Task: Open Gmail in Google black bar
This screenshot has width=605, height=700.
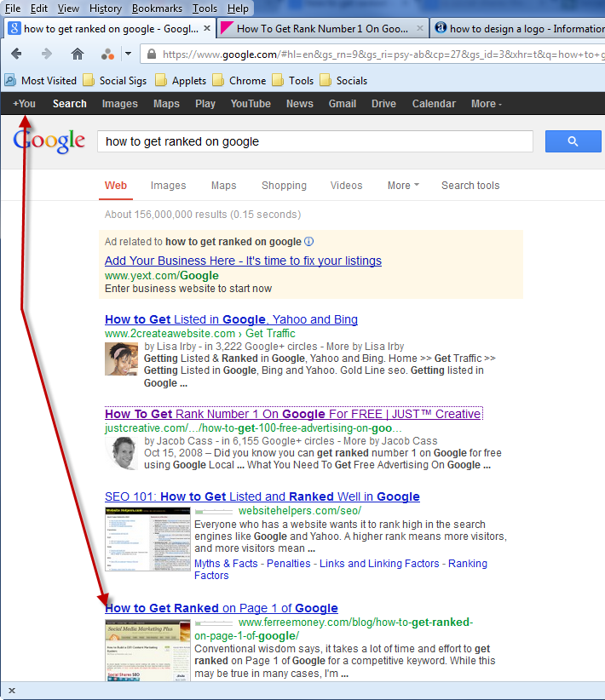Action: point(343,104)
